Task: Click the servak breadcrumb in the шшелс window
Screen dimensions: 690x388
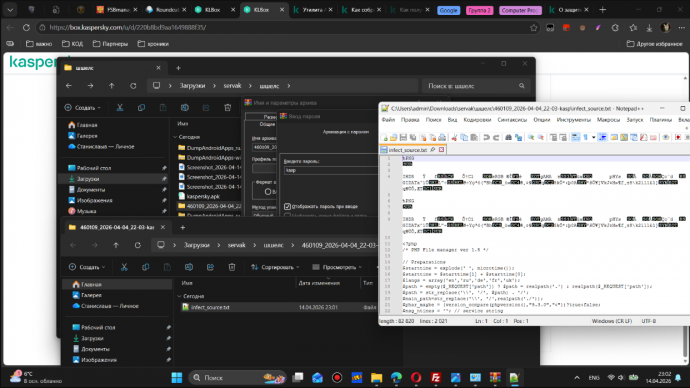Action: pyautogui.click(x=232, y=86)
